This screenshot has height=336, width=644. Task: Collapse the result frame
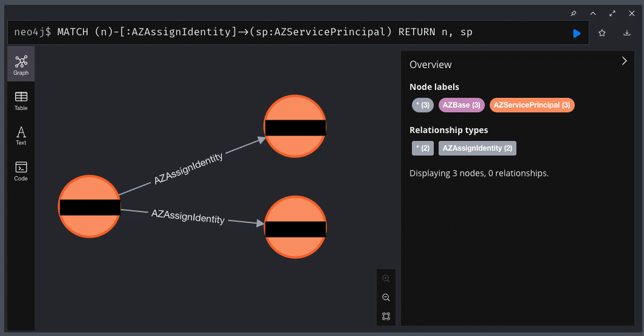coord(593,13)
